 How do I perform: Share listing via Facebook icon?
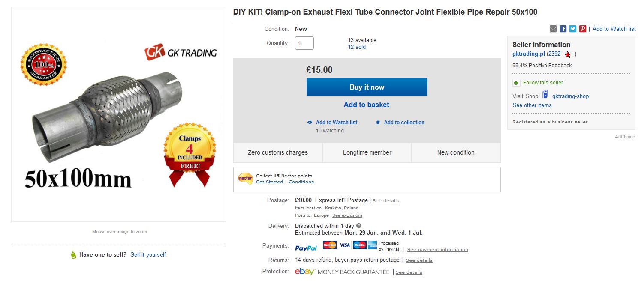(563, 29)
